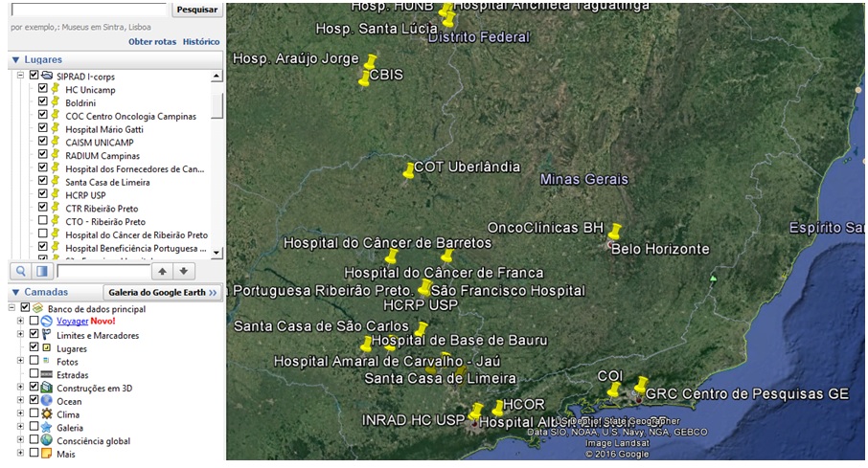868x468 pixels.
Task: Open the Histórico link
Action: 201,41
